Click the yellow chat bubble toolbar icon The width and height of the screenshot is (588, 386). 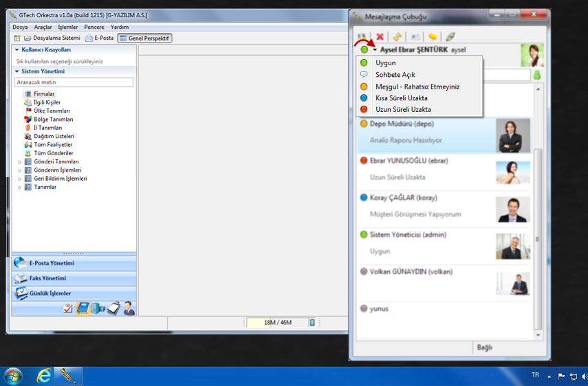(x=433, y=37)
